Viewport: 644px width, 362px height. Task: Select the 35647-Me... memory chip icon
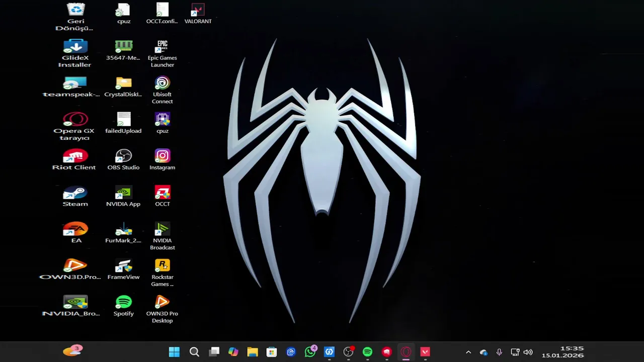[123, 50]
